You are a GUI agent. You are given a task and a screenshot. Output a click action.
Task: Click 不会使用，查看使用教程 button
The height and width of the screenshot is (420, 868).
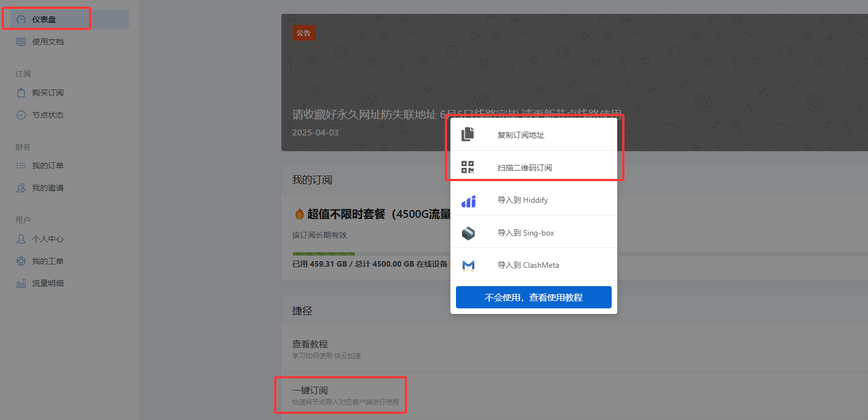coord(534,297)
